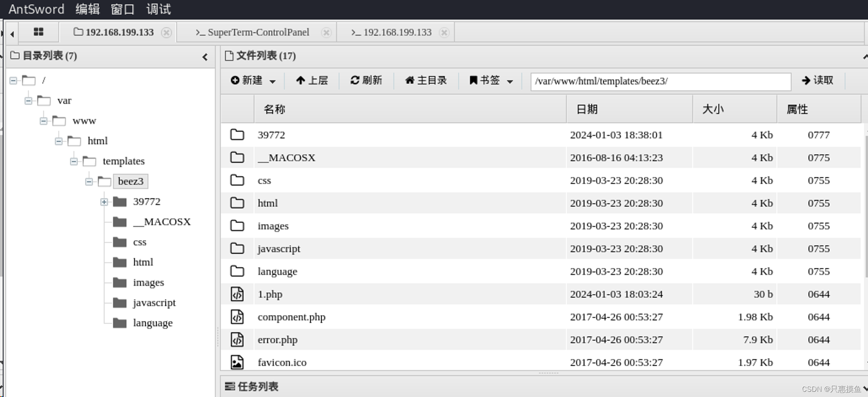The image size is (868, 397).
Task: Select javascript folder in the tree
Action: (x=155, y=303)
